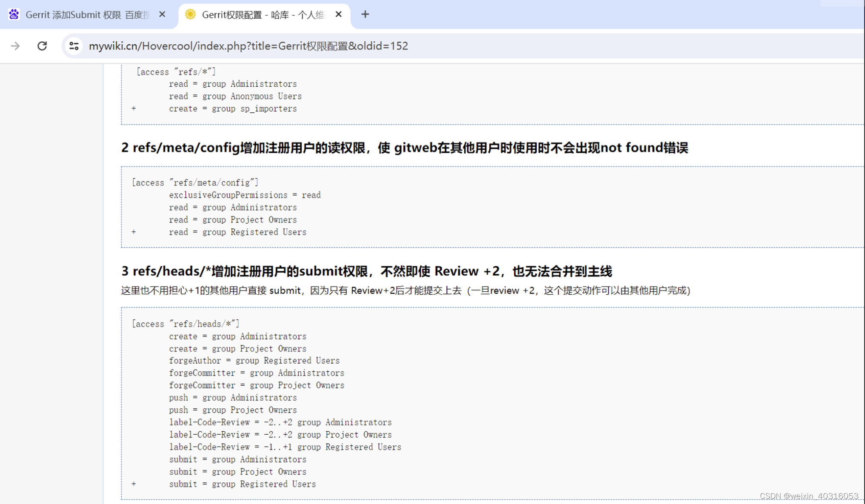
Task: Click the exclusiveGroupPermissions = read line
Action: click(x=245, y=195)
